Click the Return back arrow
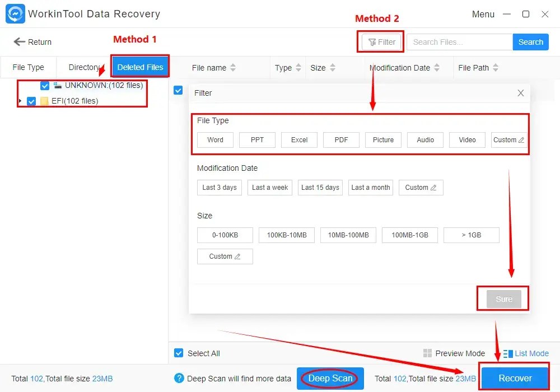 20,41
